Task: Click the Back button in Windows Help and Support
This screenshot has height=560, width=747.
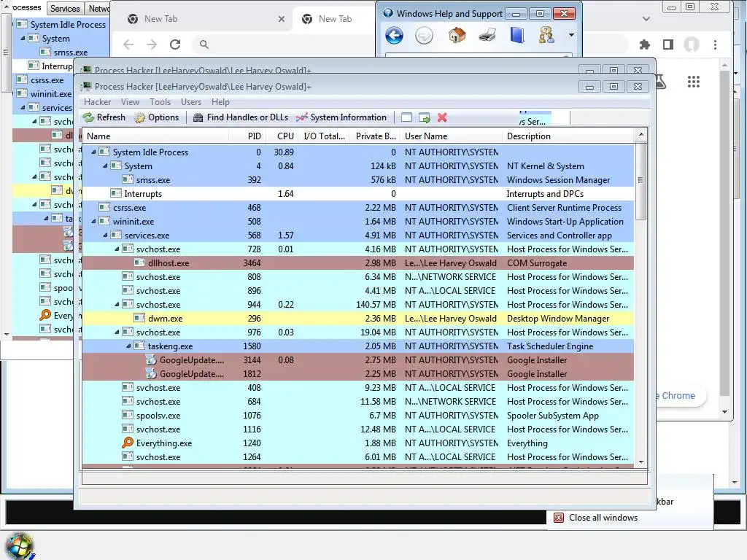Action: click(x=395, y=35)
